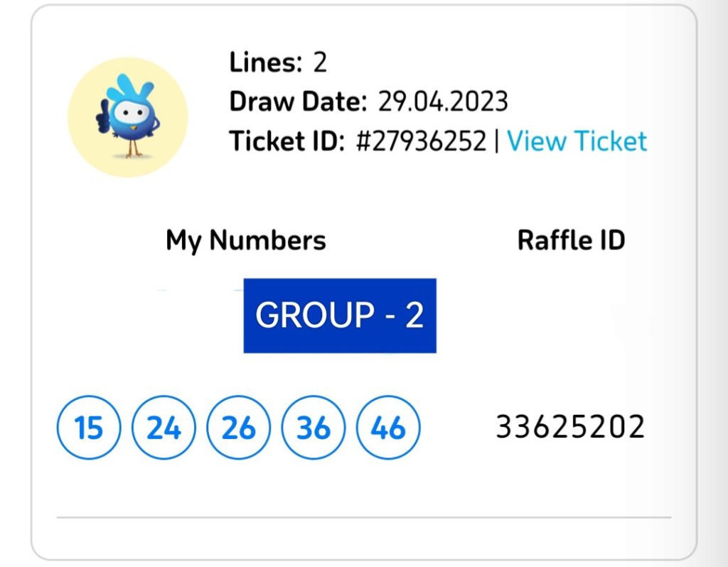
Task: Select number ball 26
Action: (x=239, y=428)
